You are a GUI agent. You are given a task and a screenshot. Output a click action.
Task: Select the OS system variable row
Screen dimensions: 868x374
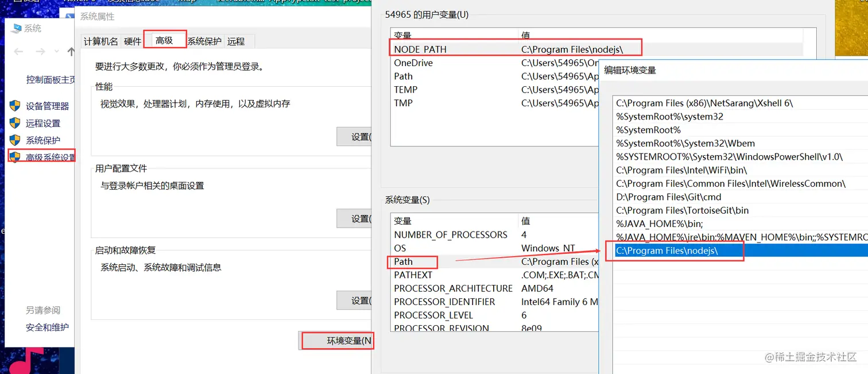(494, 248)
